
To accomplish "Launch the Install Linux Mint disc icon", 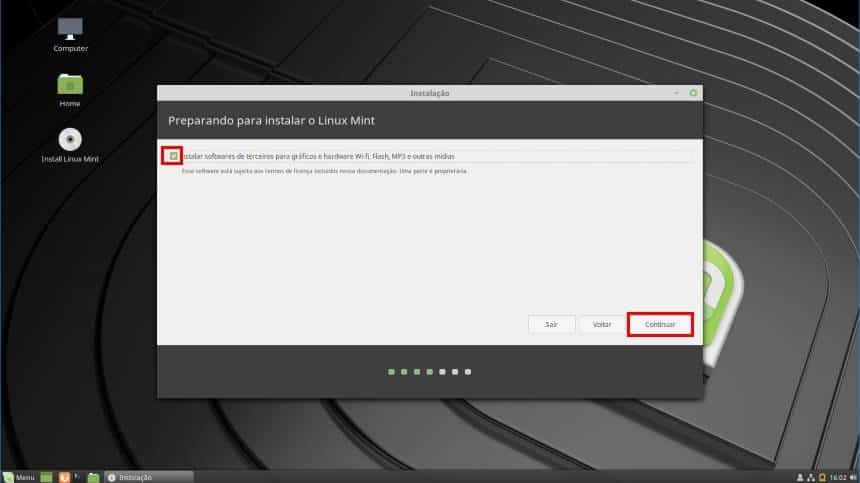I will 70,145.
